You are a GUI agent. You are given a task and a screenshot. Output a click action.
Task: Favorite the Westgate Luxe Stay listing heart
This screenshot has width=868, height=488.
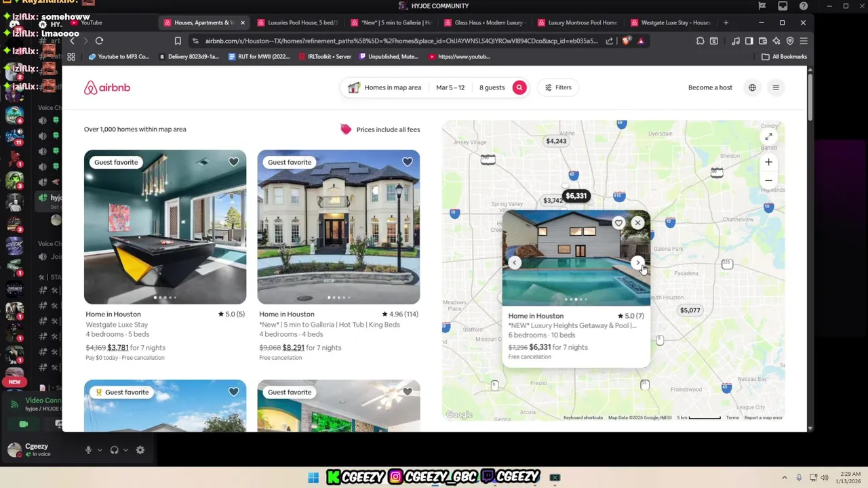pos(233,162)
